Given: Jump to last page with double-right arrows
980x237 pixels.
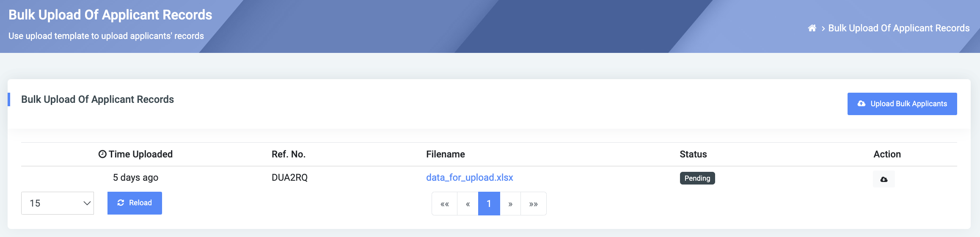Looking at the screenshot, I should pyautogui.click(x=534, y=204).
